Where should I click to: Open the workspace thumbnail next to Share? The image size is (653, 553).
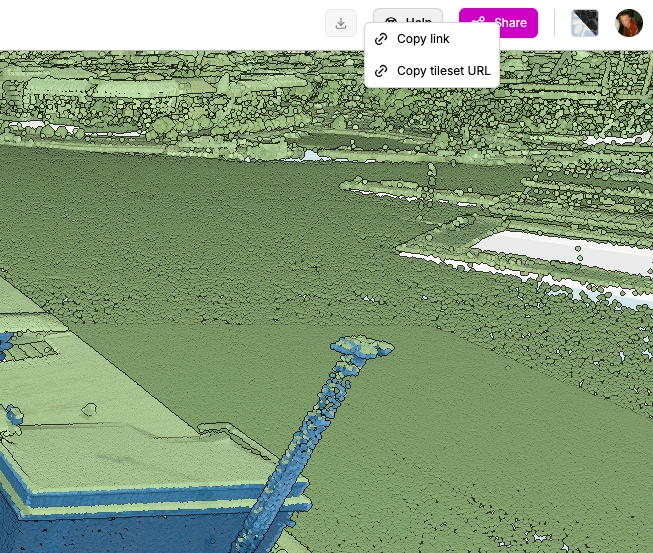tap(584, 23)
